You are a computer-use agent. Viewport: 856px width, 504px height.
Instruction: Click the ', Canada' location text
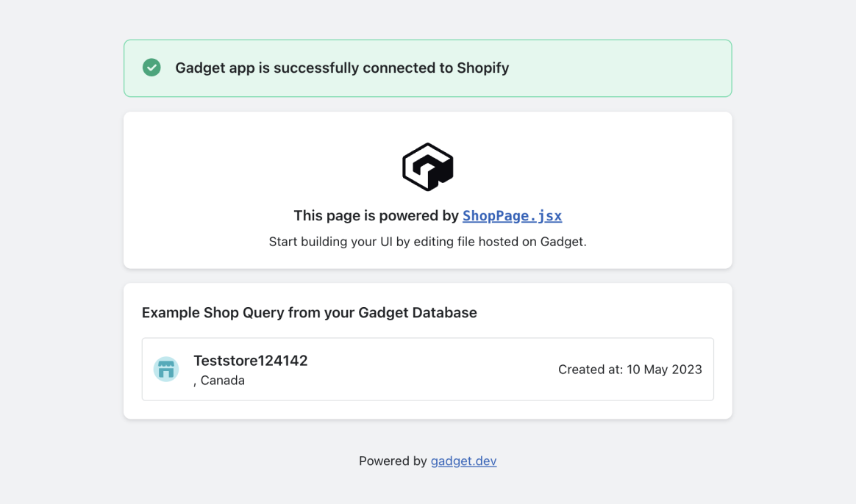pyautogui.click(x=219, y=380)
